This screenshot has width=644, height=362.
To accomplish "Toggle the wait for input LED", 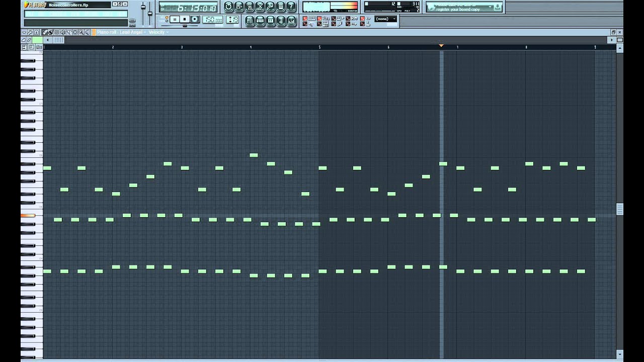I will coord(319,24).
